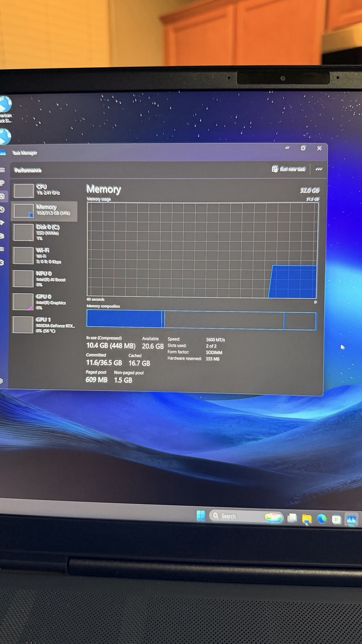Click the '10.4 GB (448 MB)' in use value

pyautogui.click(x=111, y=346)
